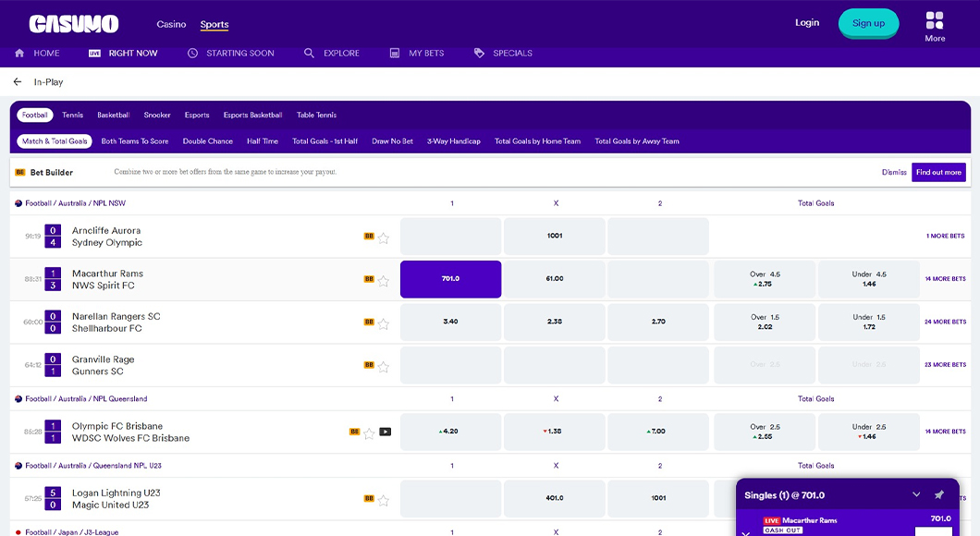Favorite the Arncliffe Aurora match star
Viewport: 980px width, 536px height.
[x=383, y=238]
